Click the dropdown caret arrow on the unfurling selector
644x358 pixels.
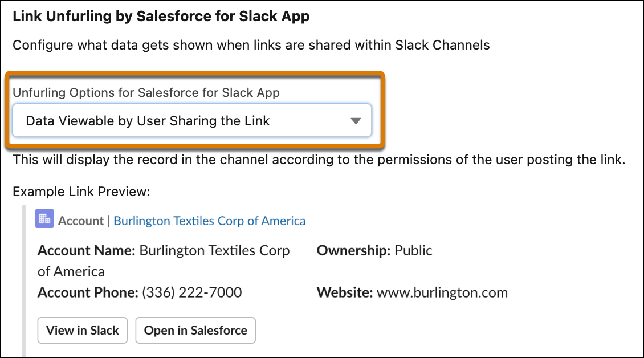356,120
